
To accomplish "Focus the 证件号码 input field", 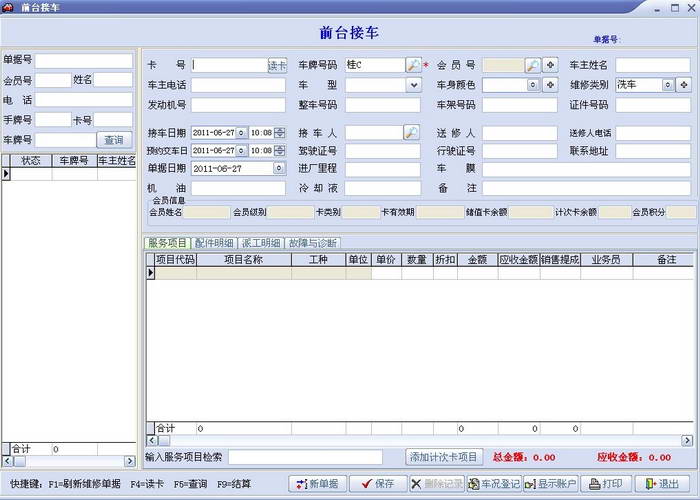I will [653, 105].
